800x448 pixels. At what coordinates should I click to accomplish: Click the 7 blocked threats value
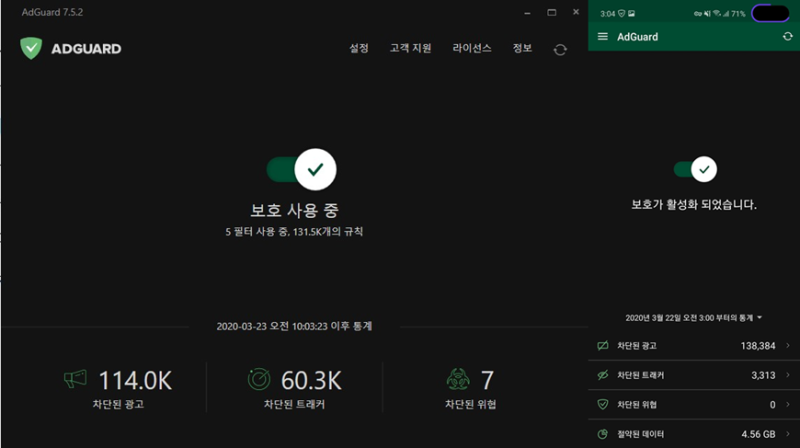tap(487, 381)
